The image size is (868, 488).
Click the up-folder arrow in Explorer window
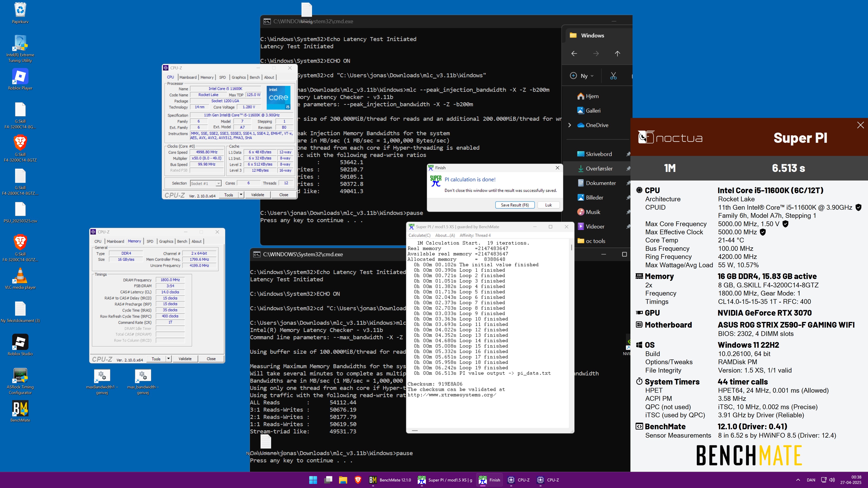[x=617, y=54]
